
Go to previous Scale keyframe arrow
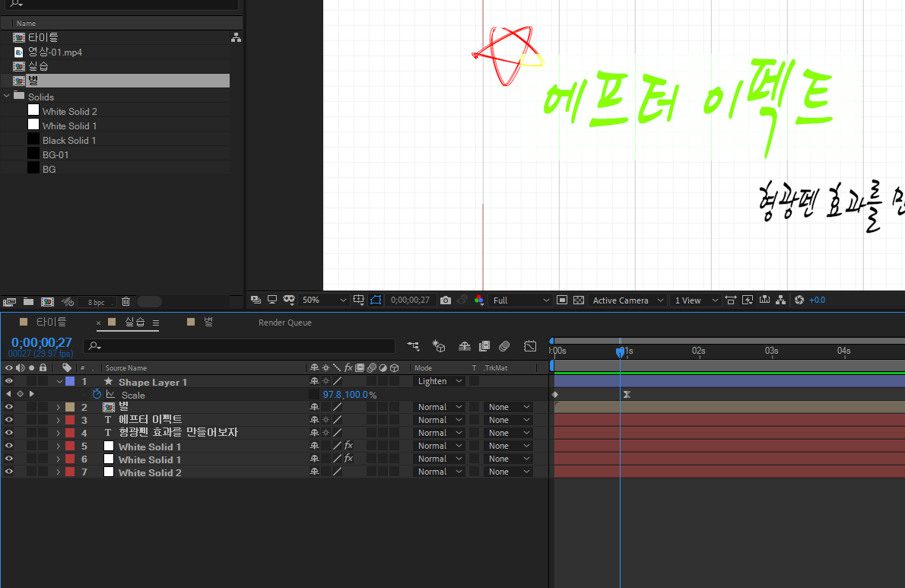click(x=8, y=394)
